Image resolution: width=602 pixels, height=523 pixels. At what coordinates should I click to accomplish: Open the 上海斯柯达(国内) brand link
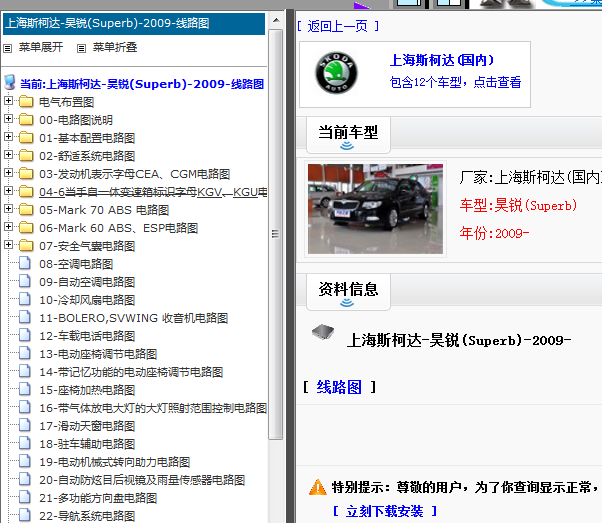coord(442,60)
